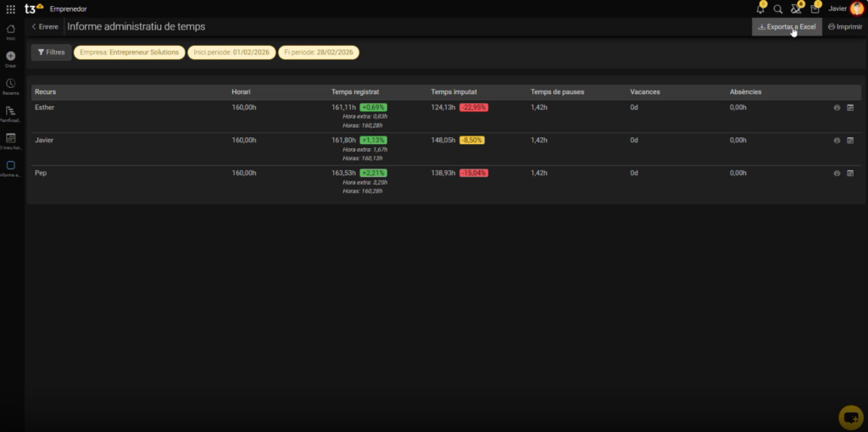Go back with Enrere link
The image size is (868, 432).
tap(45, 27)
